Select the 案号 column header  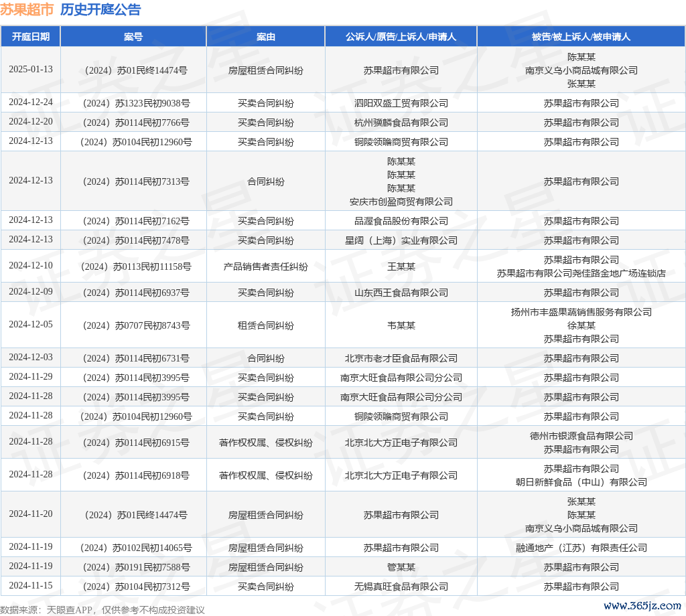pos(133,37)
